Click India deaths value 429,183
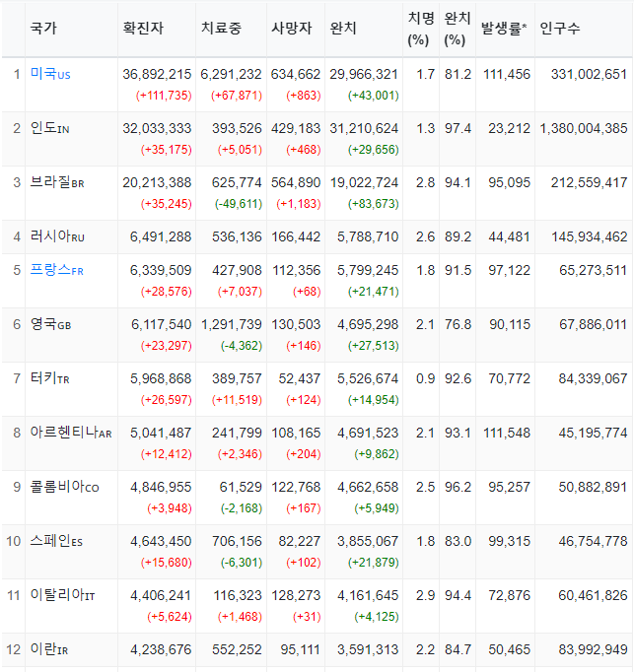Viewport: 634px width, 672px height. [x=296, y=128]
